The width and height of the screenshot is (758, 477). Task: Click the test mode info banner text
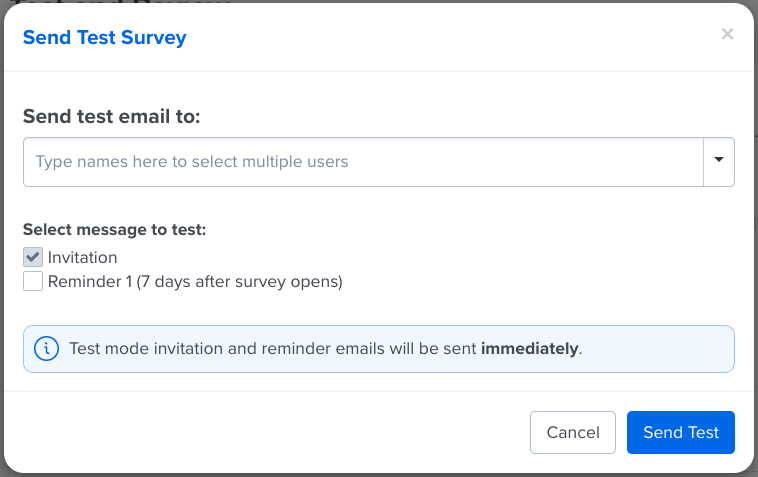click(x=326, y=348)
